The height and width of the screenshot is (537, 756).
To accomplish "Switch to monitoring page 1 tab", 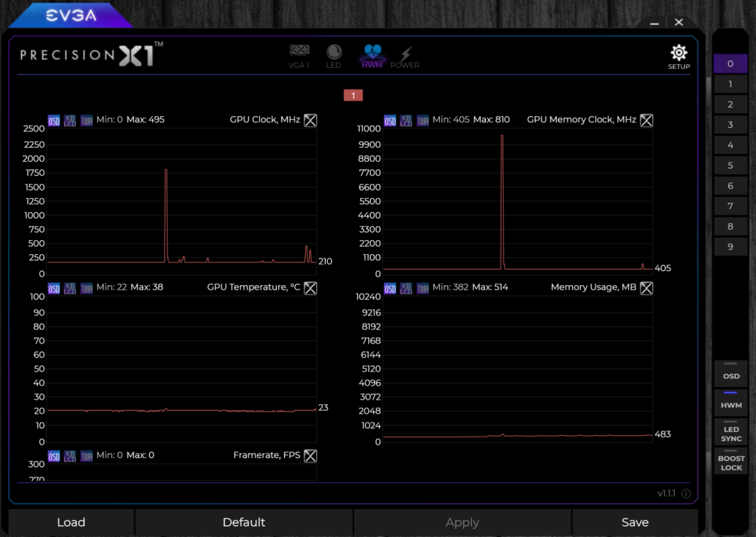I will point(353,95).
